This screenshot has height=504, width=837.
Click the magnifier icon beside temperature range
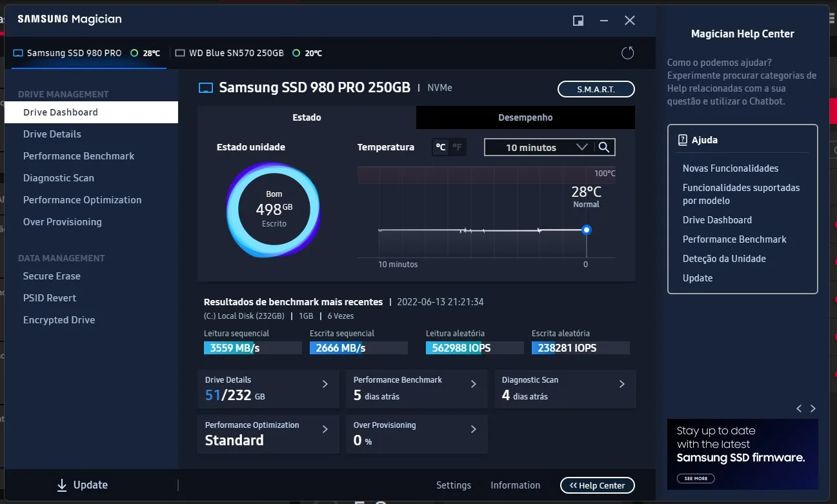(604, 147)
